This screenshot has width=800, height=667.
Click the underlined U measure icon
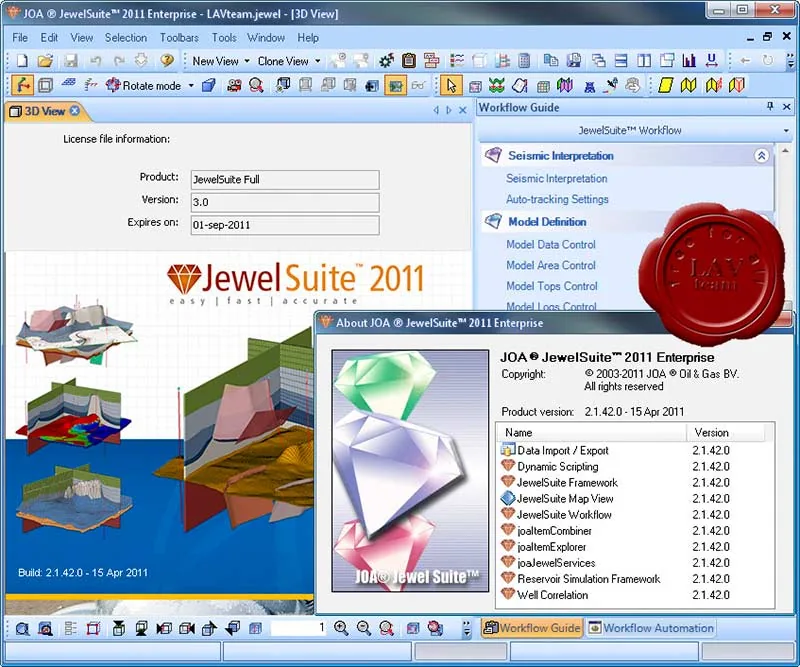click(x=712, y=61)
